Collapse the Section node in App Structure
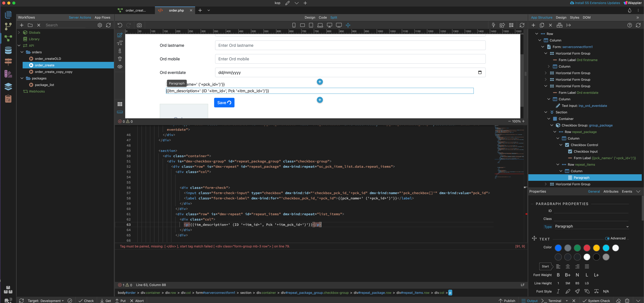 click(x=546, y=112)
